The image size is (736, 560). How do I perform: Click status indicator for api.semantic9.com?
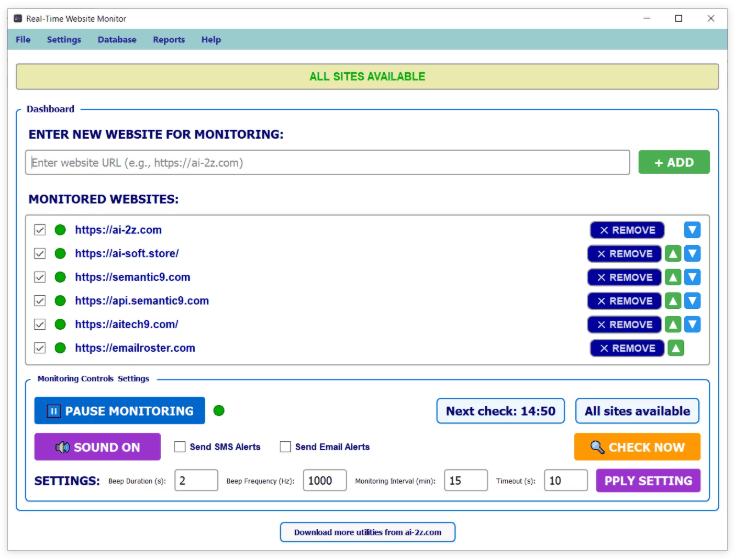click(60, 300)
